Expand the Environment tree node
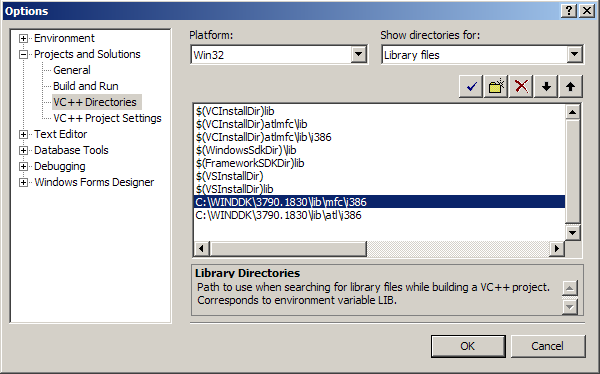The height and width of the screenshot is (374, 600). coord(23,38)
